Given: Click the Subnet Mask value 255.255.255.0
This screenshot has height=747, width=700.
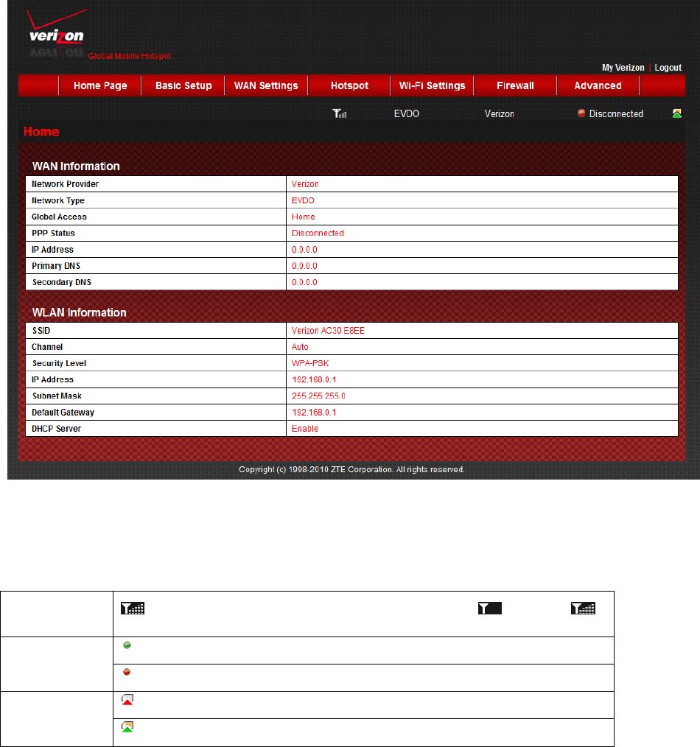Looking at the screenshot, I should (318, 396).
